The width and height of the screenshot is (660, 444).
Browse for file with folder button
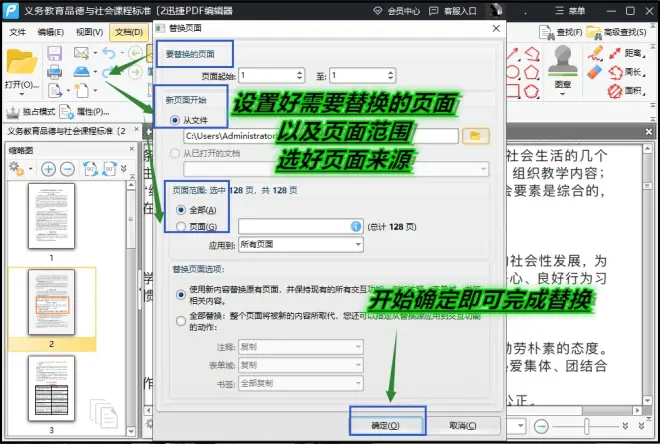[x=476, y=136]
